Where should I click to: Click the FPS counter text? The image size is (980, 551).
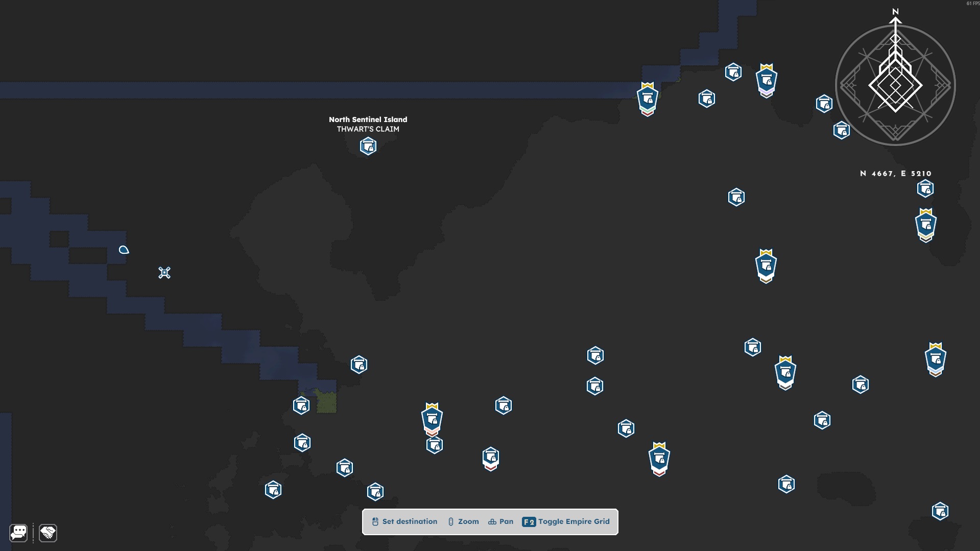pos(972,4)
